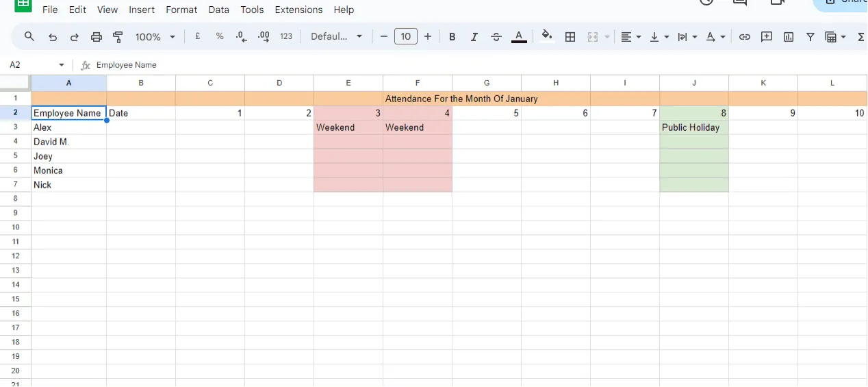This screenshot has width=868, height=387.
Task: Decrease font size with minus button
Action: (x=384, y=37)
